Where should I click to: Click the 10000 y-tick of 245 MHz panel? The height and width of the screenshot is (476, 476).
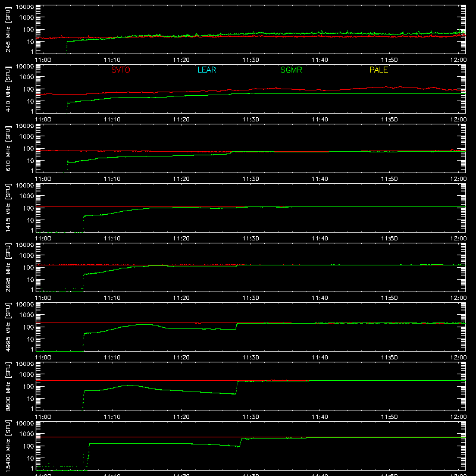click(25, 7)
